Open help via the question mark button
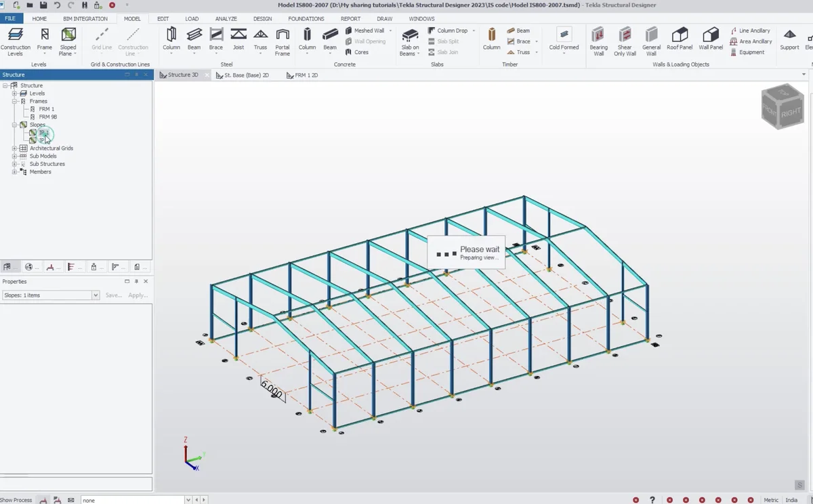813x504 pixels. (652, 499)
